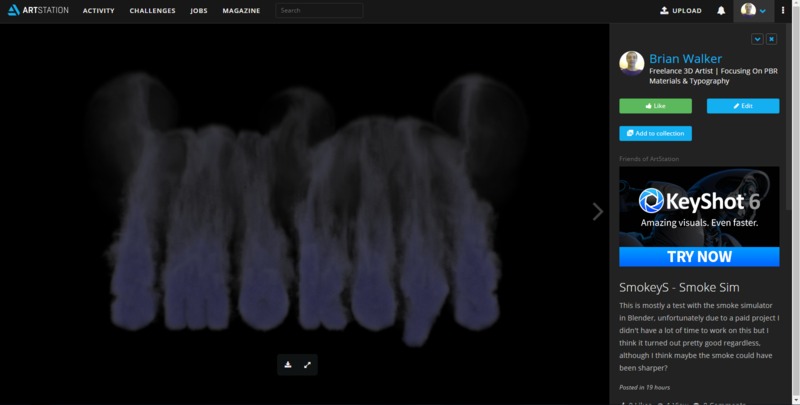Go to the Challenges page

pos(153,11)
